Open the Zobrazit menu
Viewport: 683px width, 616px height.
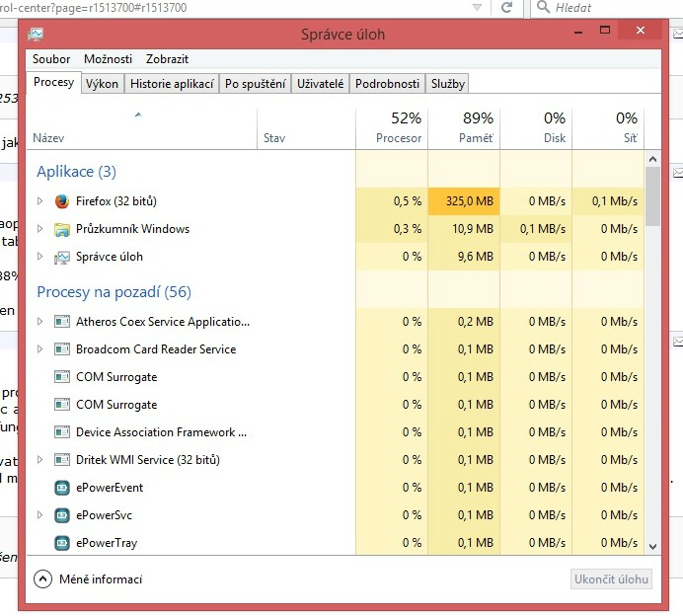pyautogui.click(x=167, y=59)
